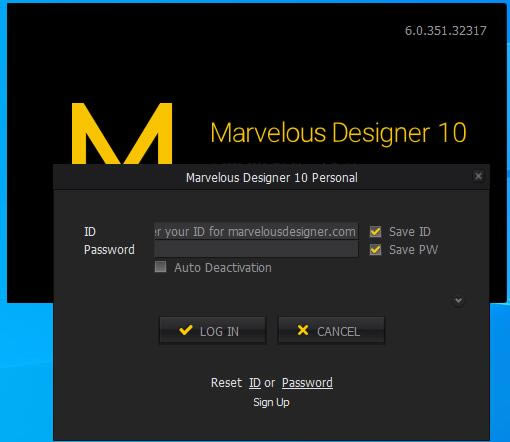This screenshot has height=442, width=510.
Task: Click the yellow M logo
Action: (122, 133)
